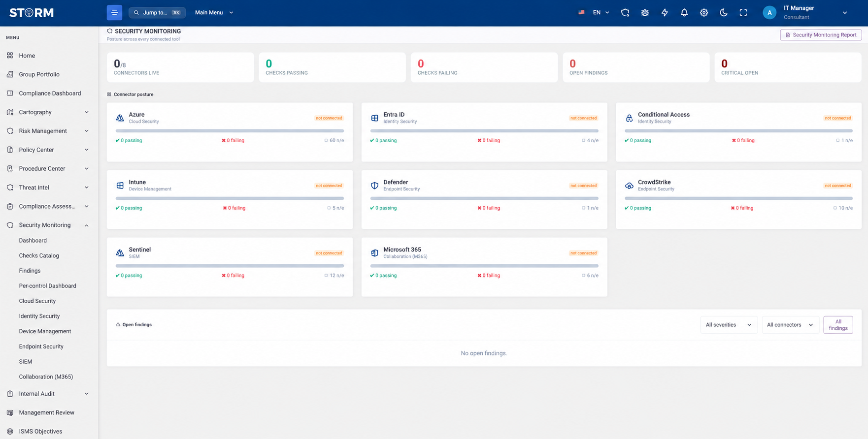
Task: Click the CrowdStrike cloud icon
Action: coord(629,186)
